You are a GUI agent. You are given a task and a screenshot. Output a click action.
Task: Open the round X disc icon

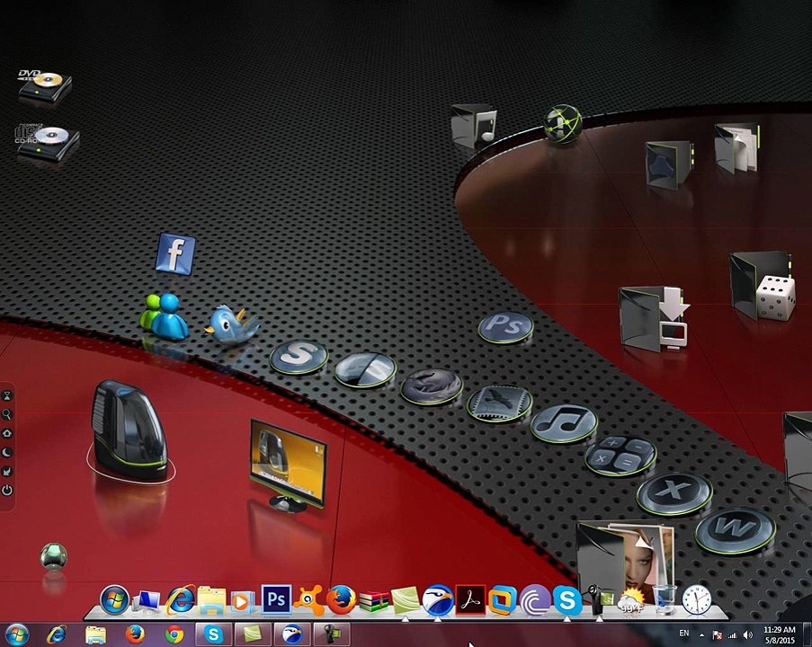click(674, 494)
